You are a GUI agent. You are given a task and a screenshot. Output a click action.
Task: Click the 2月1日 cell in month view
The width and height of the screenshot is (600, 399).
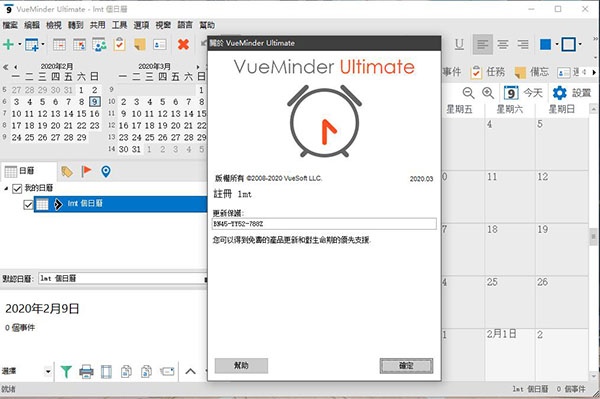[510, 355]
